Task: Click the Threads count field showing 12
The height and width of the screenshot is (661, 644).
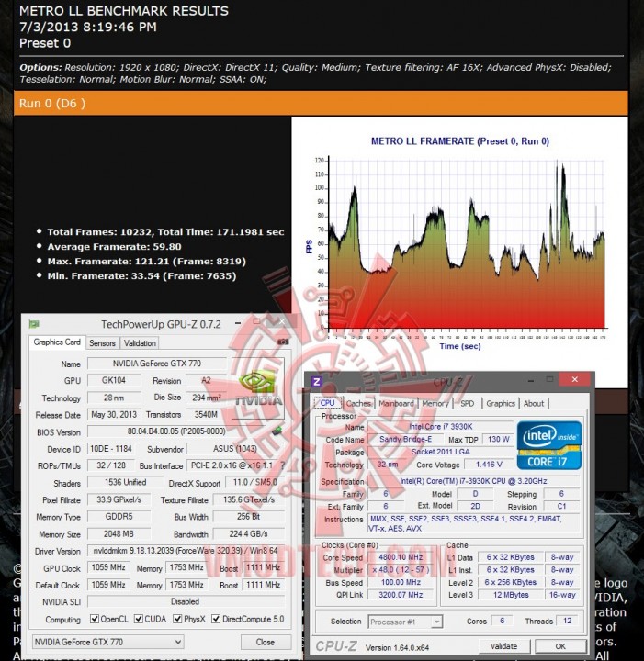Action: click(x=568, y=621)
